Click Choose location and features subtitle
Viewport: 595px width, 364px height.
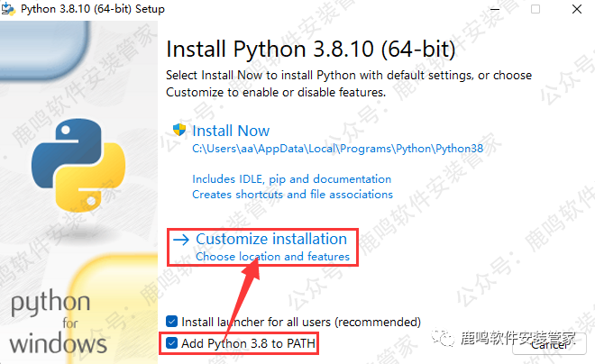coord(272,257)
